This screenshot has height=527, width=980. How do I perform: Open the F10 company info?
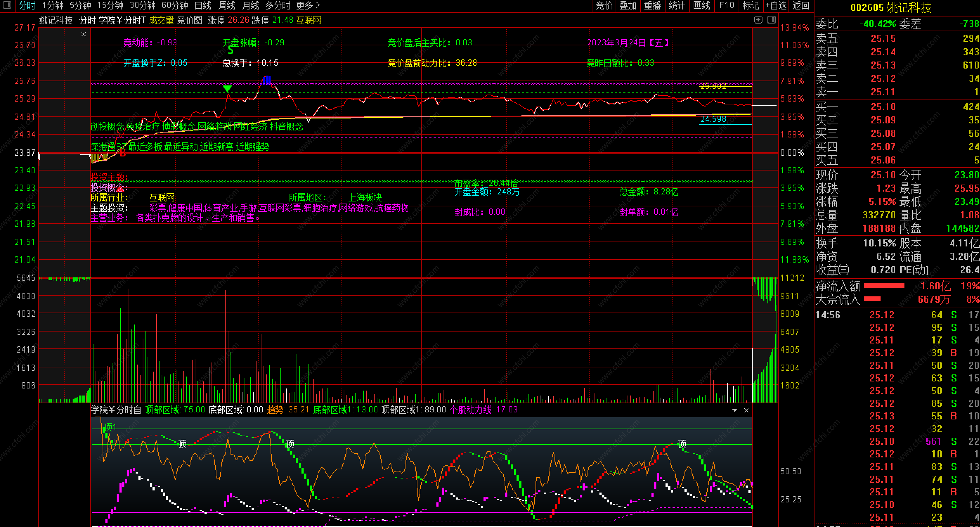click(x=727, y=5)
